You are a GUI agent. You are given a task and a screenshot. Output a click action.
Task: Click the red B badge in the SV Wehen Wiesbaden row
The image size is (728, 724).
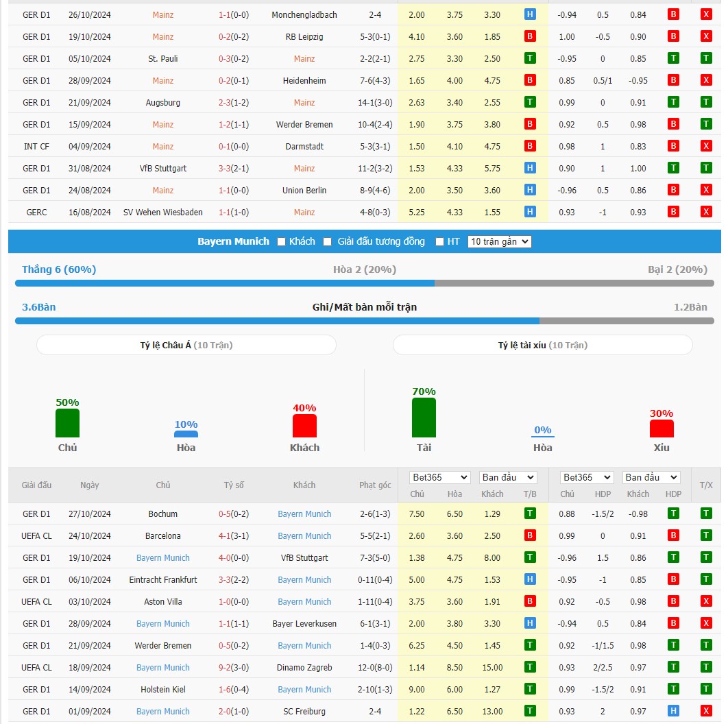(673, 212)
